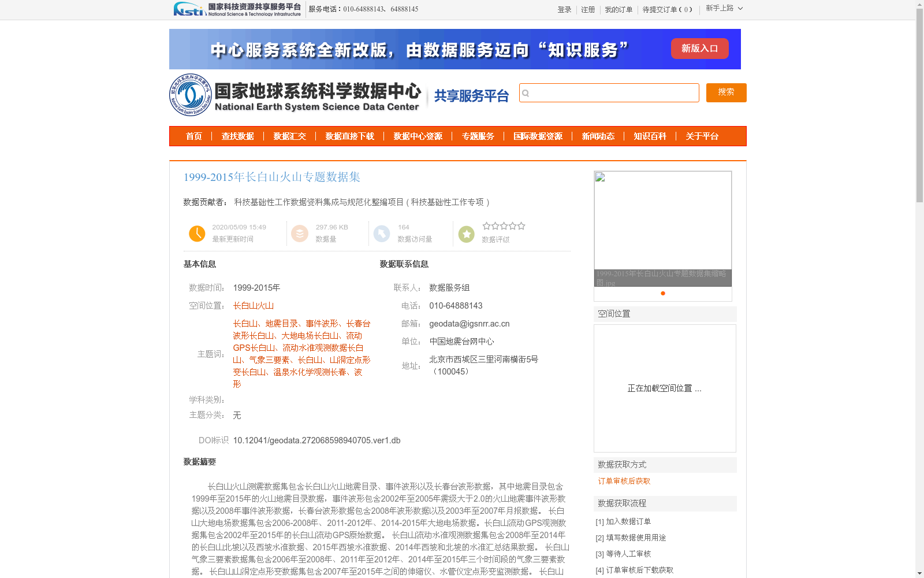Click step [4] 订单审核后下载获取
Viewport: 924px width, 578px height.
tap(635, 570)
